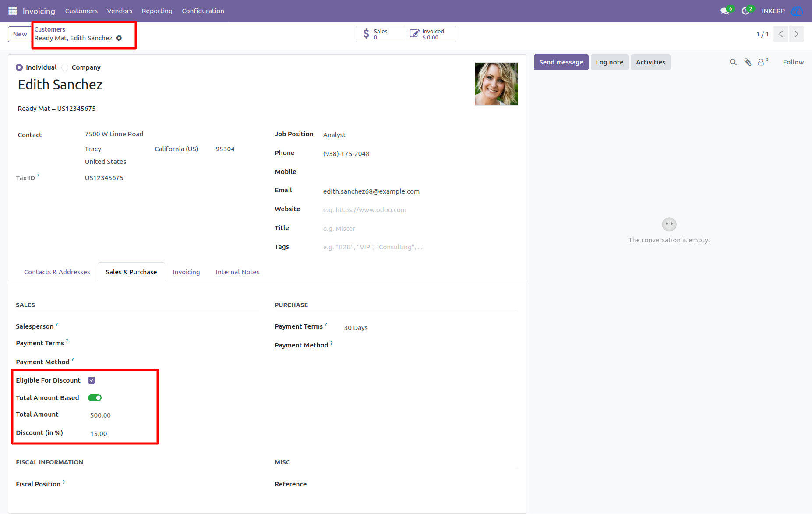
Task: Open the Configuration menu
Action: [x=203, y=11]
